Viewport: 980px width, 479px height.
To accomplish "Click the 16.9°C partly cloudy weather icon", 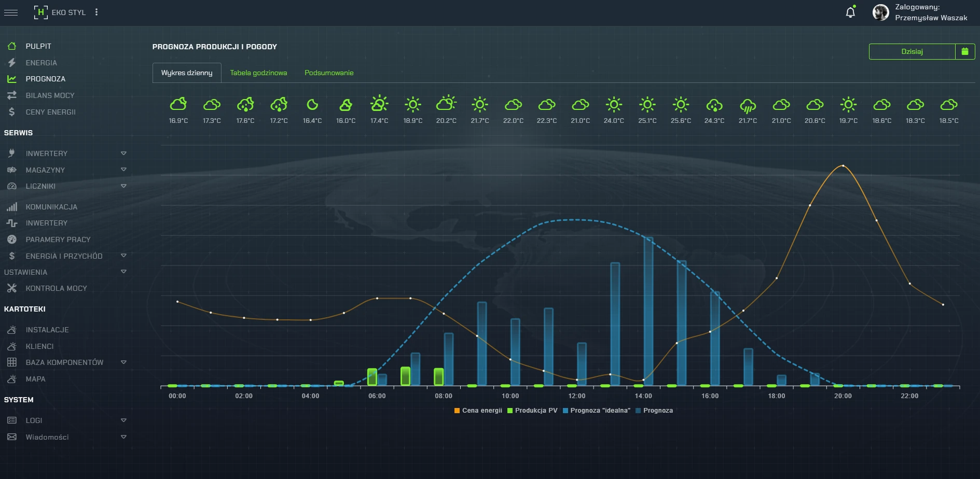I will [x=178, y=104].
